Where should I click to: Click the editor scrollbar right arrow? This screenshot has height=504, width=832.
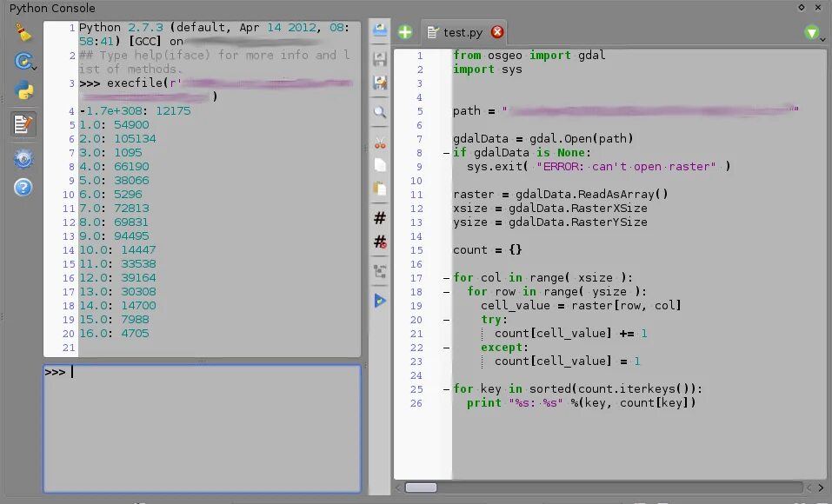(821, 487)
